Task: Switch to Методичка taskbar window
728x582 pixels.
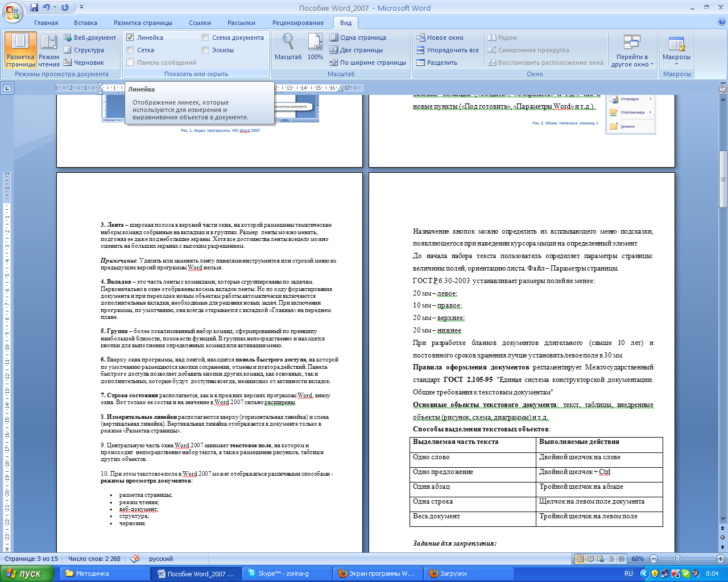Action: pos(105,573)
